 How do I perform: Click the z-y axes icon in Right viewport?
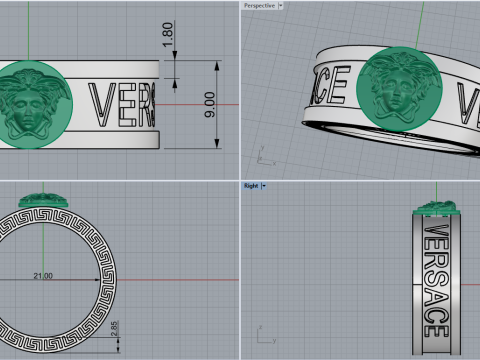click(x=266, y=334)
